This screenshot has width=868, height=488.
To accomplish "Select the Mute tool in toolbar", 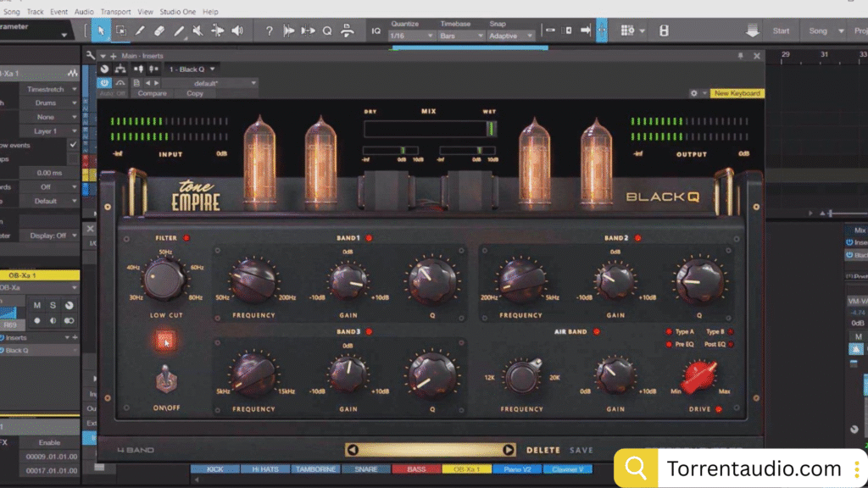I will tap(198, 30).
